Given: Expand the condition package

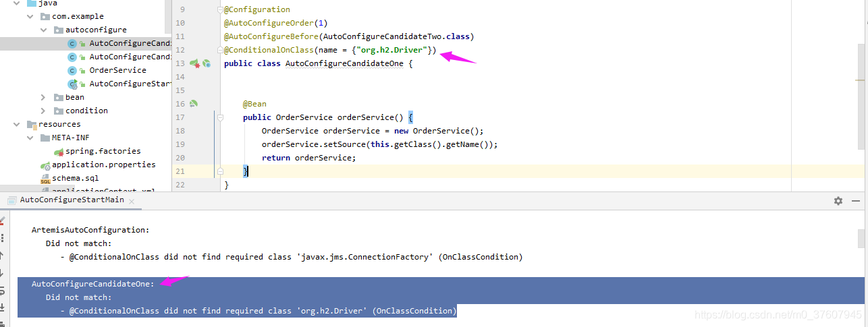Looking at the screenshot, I should (44, 111).
